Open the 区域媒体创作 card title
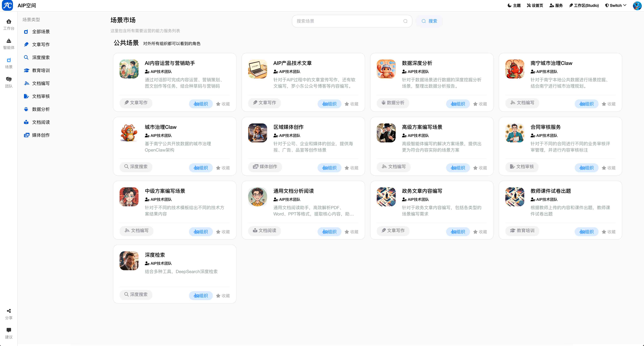 coord(288,127)
